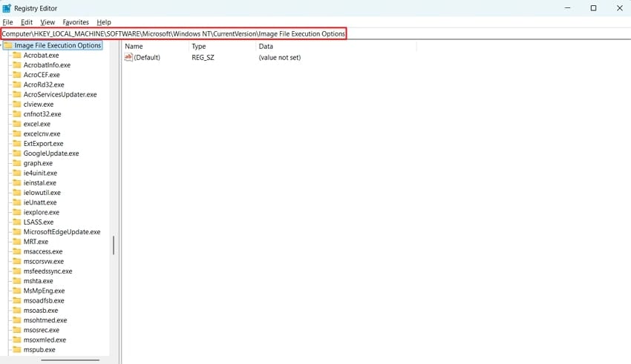Select the msosrec.exe key label
The image size is (631, 364).
click(x=42, y=330)
